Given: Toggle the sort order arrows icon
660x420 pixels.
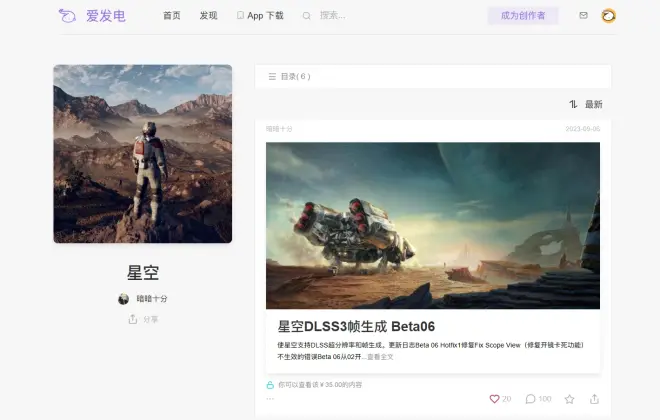Looking at the screenshot, I should pos(573,104).
